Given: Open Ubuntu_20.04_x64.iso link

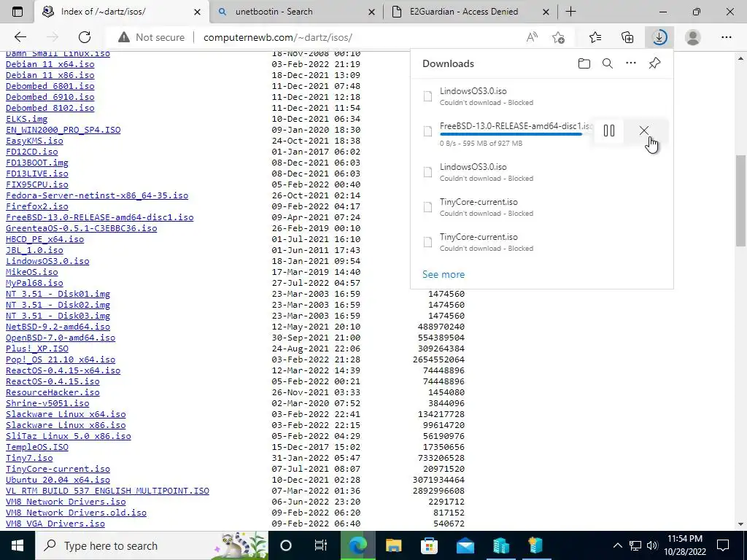Looking at the screenshot, I should [58, 480].
